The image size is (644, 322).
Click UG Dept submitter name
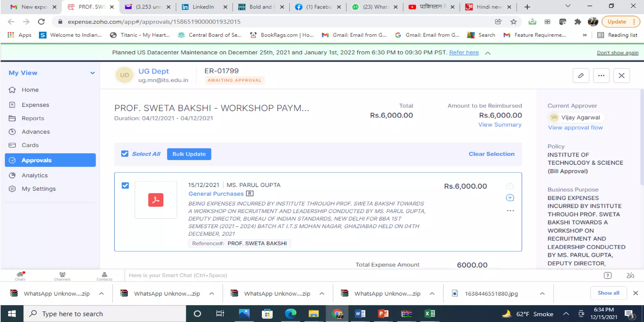pos(153,71)
